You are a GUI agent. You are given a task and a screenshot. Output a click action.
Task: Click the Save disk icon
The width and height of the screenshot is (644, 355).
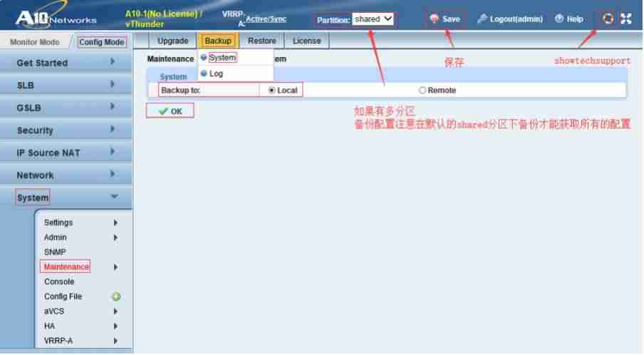pyautogui.click(x=434, y=19)
